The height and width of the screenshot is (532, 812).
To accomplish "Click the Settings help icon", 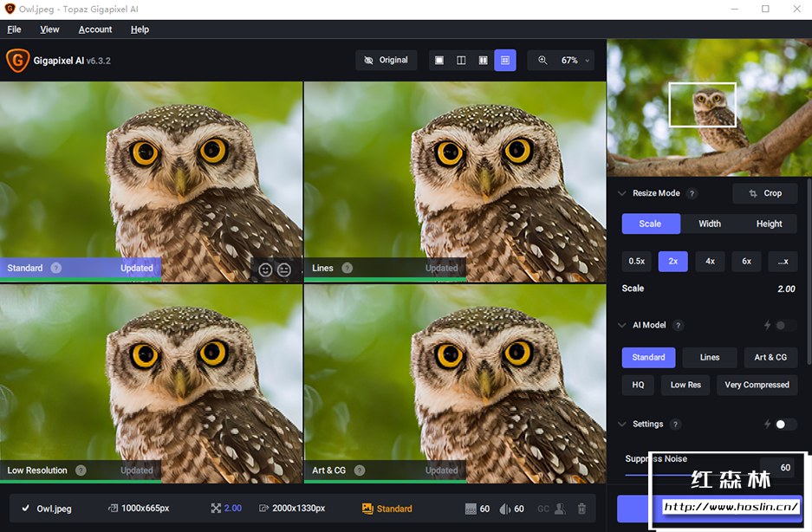I will click(x=675, y=425).
